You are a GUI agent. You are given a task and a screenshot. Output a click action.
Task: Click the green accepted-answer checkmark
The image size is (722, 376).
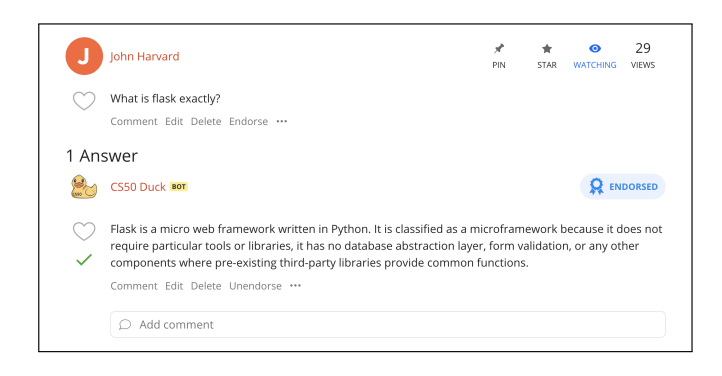click(x=84, y=260)
